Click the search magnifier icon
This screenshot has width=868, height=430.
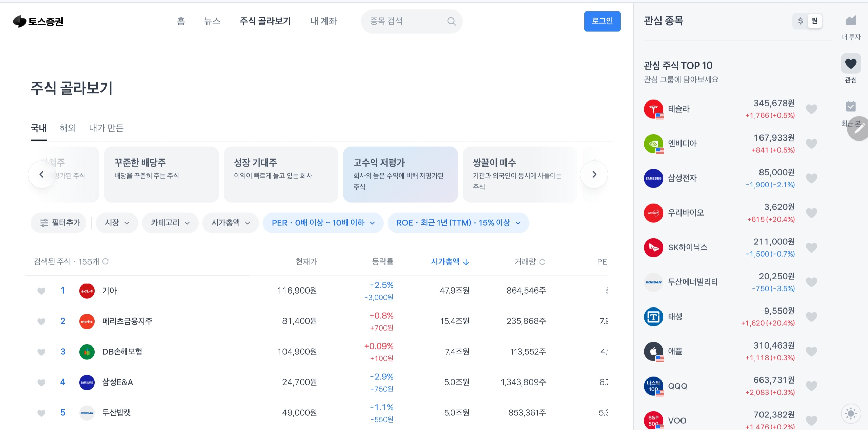451,21
